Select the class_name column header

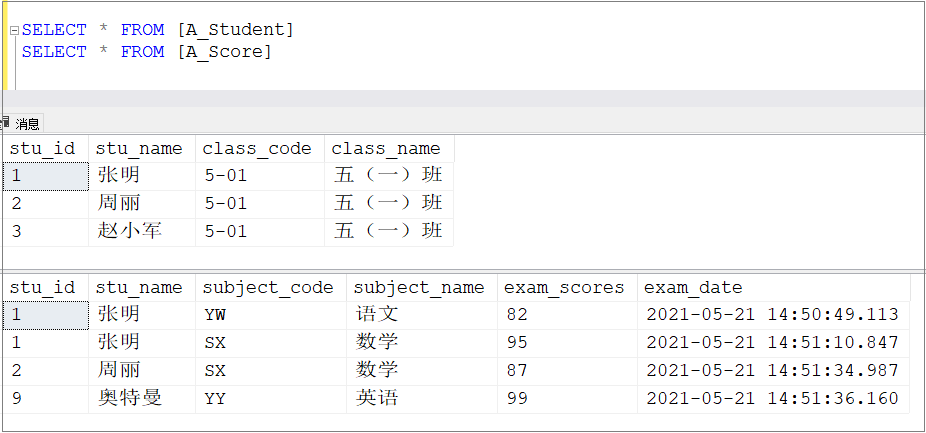(386, 149)
